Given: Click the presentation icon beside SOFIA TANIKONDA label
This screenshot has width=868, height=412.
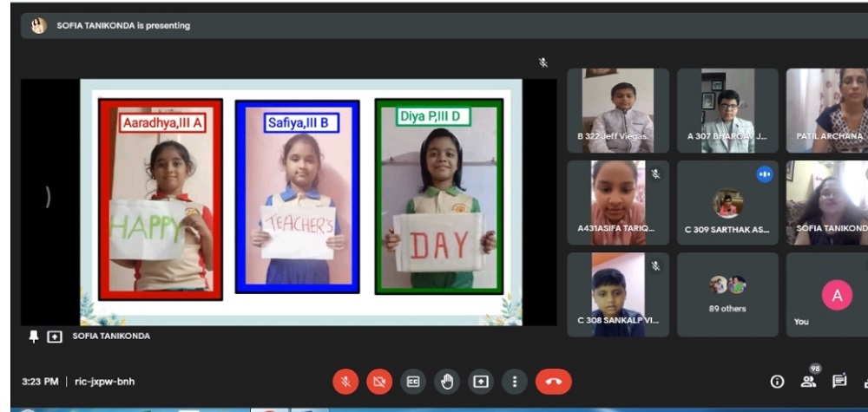Looking at the screenshot, I should (x=54, y=337).
